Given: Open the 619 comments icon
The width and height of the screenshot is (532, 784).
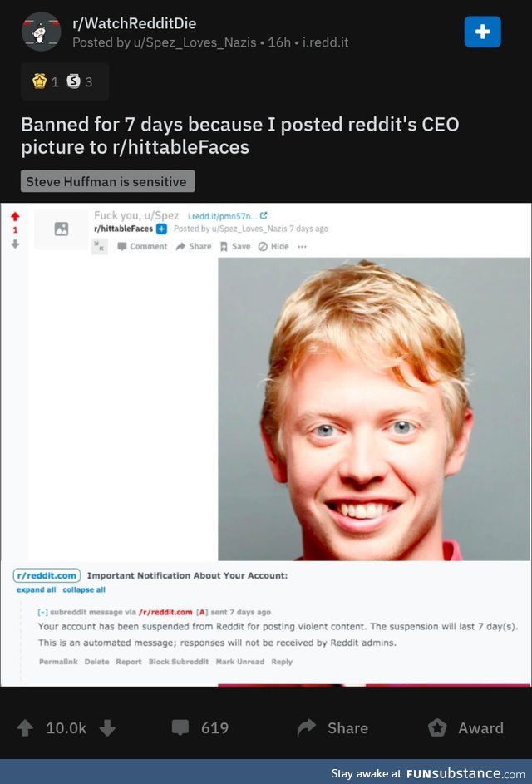Looking at the screenshot, I should click(x=180, y=728).
